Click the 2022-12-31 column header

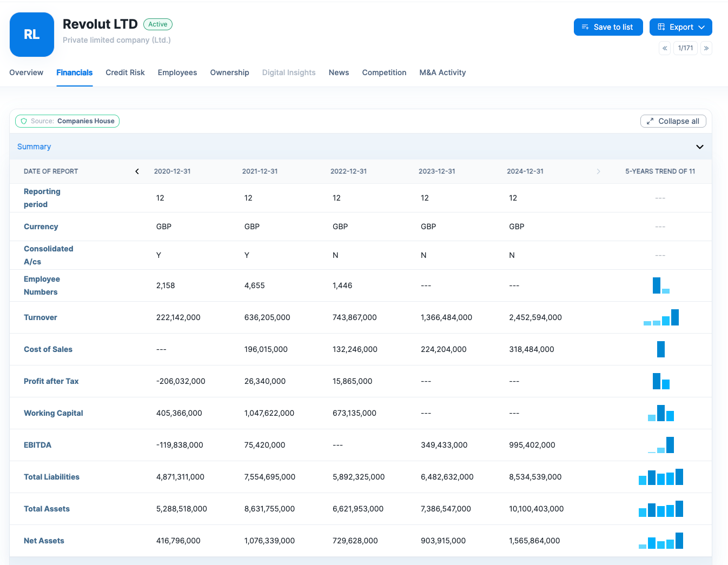pos(349,171)
